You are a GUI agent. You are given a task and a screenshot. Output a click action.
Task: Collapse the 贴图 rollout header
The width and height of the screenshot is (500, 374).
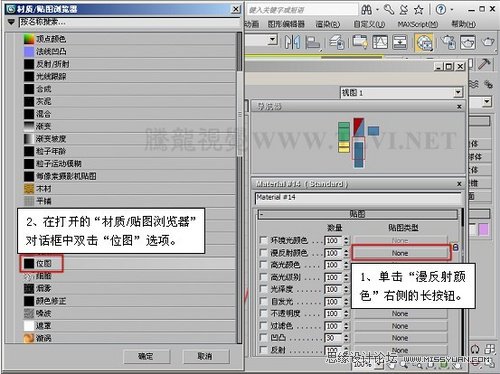[358, 214]
